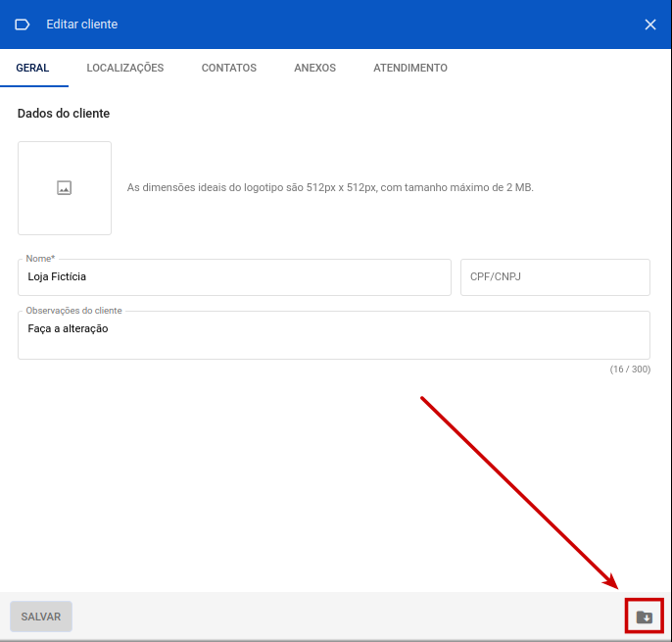Click the Nome field containing Loja Fictícia
672x642 pixels.
tap(233, 277)
